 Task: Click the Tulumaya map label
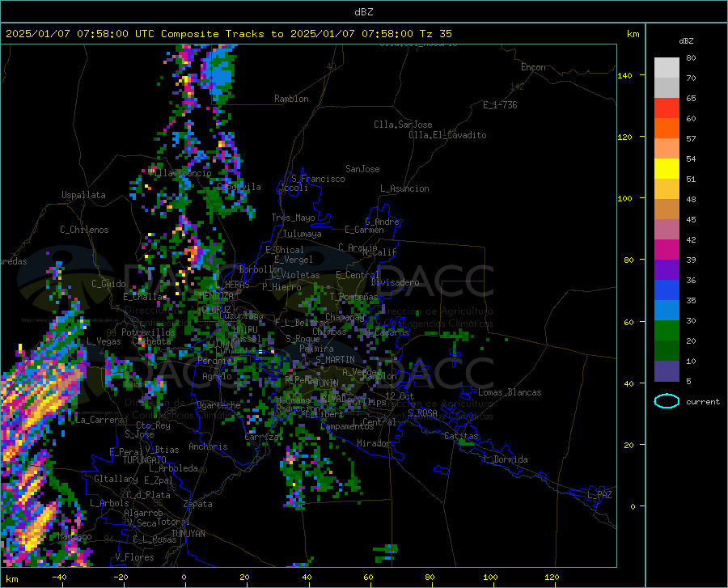pyautogui.click(x=303, y=234)
